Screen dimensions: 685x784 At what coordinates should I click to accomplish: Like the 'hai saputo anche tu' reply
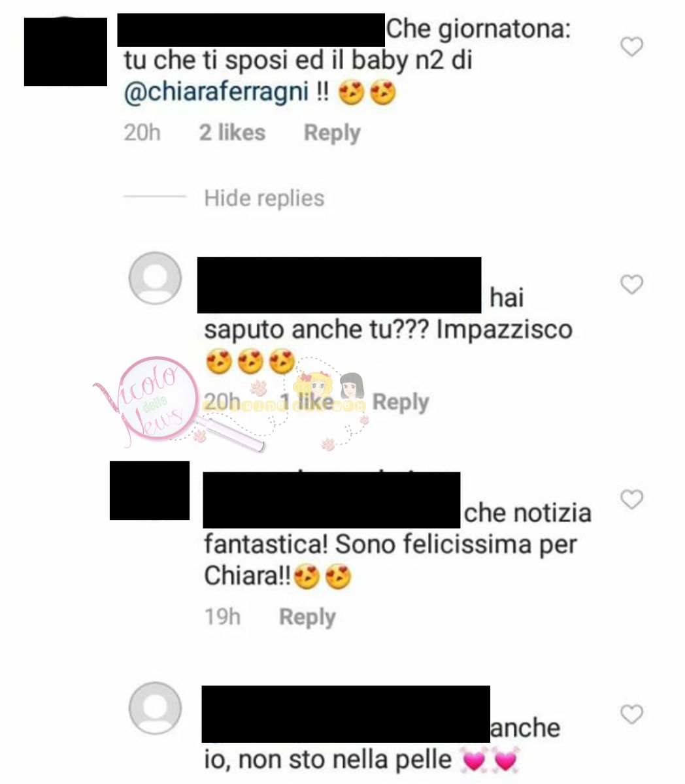coord(631,285)
